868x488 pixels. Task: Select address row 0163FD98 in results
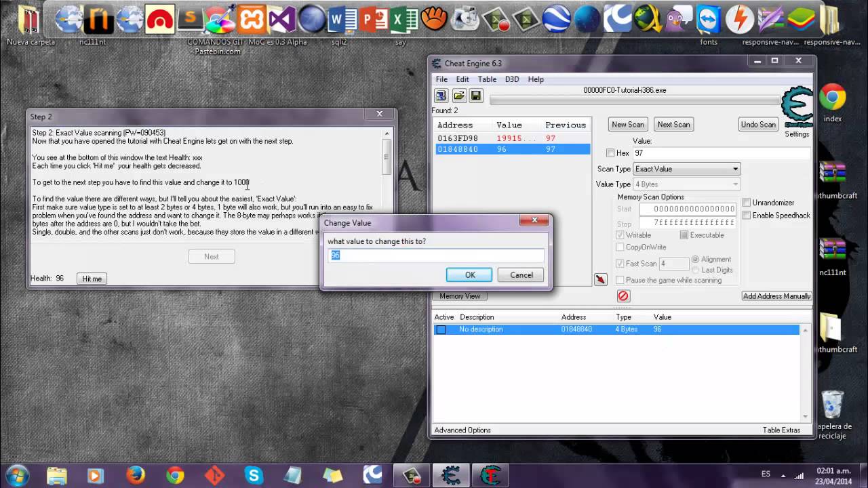pyautogui.click(x=512, y=138)
